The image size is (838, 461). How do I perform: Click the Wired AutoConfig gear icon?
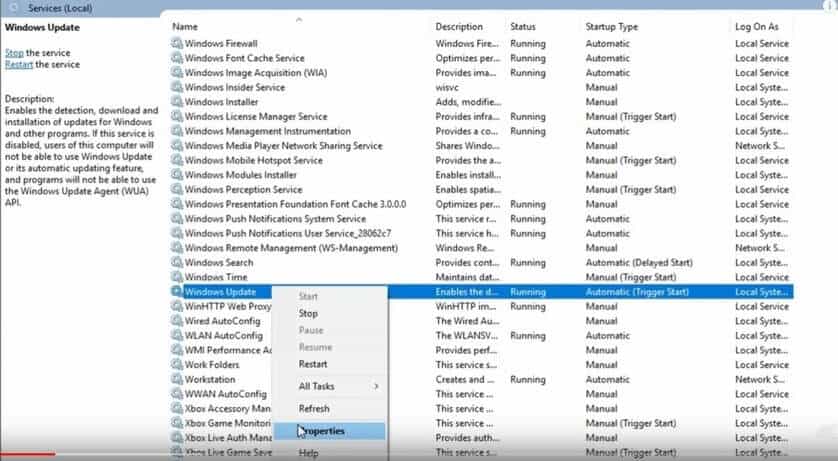click(x=177, y=321)
